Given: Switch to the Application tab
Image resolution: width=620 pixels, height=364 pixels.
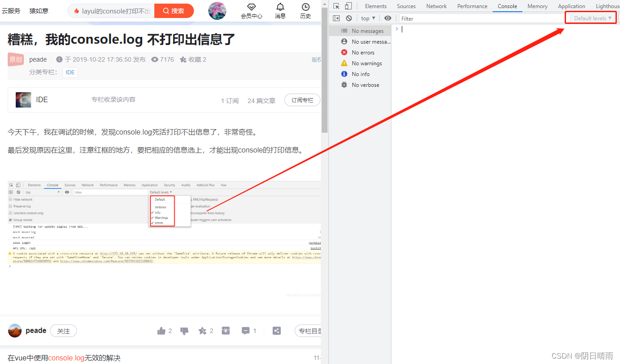Looking at the screenshot, I should pos(571,6).
